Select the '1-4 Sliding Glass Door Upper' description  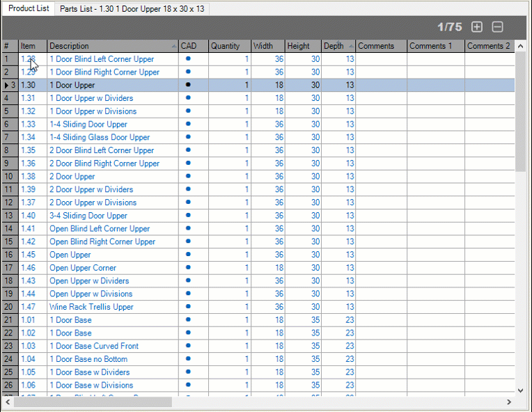(100, 137)
